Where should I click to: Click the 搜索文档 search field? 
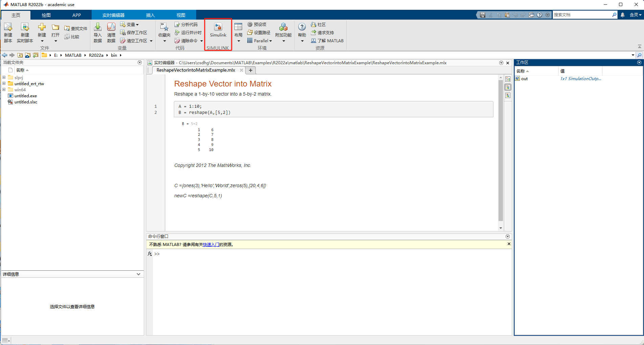585,15
